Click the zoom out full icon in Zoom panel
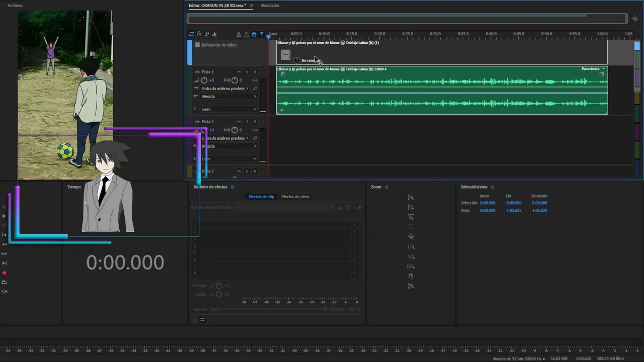644x362 pixels. (411, 237)
